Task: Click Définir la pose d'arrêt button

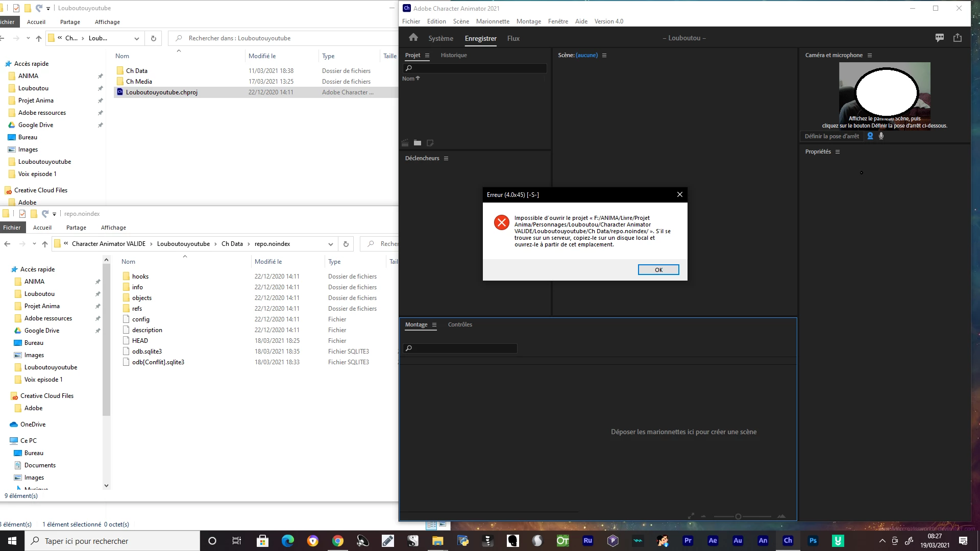Action: pyautogui.click(x=831, y=136)
